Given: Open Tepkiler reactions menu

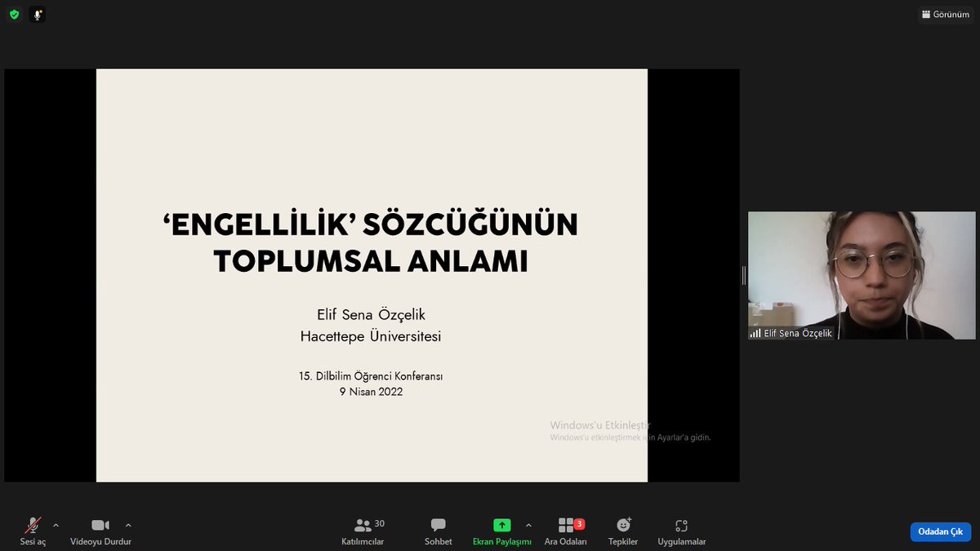Looking at the screenshot, I should (x=623, y=531).
